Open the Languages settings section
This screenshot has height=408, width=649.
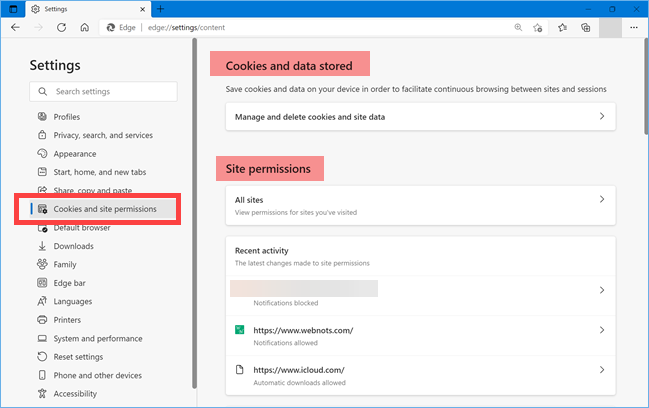pos(73,301)
